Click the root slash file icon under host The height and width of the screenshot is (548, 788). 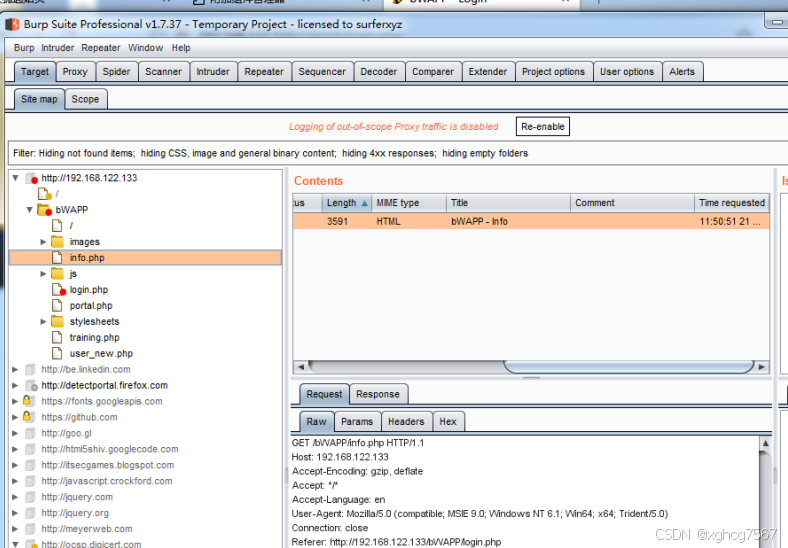tap(44, 194)
